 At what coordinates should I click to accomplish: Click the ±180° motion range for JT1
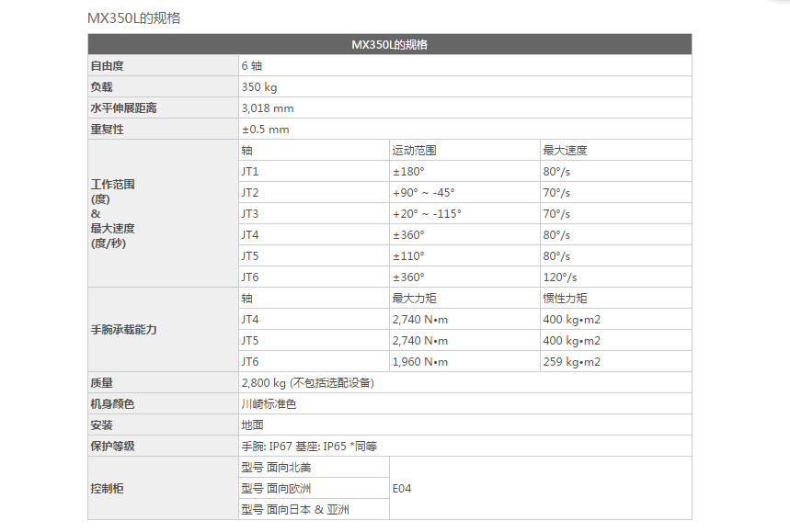[408, 171]
